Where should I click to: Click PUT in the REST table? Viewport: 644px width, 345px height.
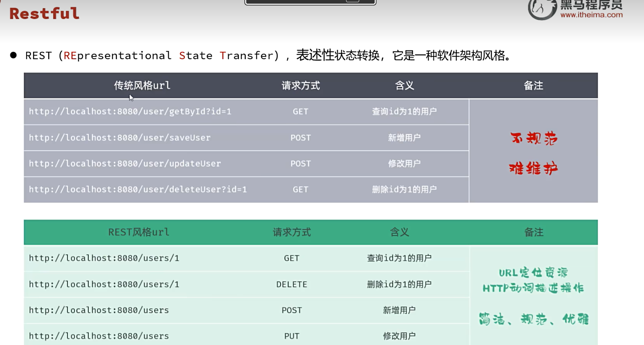(292, 336)
